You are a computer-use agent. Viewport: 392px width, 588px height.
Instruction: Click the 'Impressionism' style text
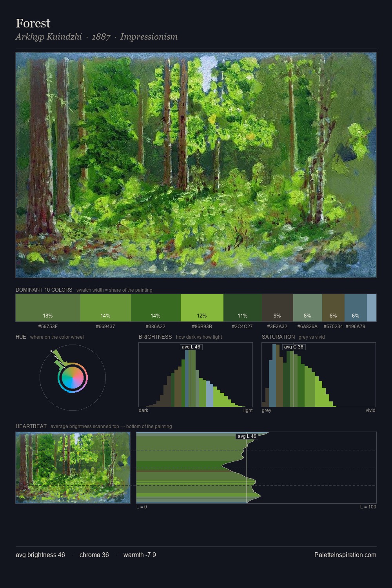pos(149,37)
